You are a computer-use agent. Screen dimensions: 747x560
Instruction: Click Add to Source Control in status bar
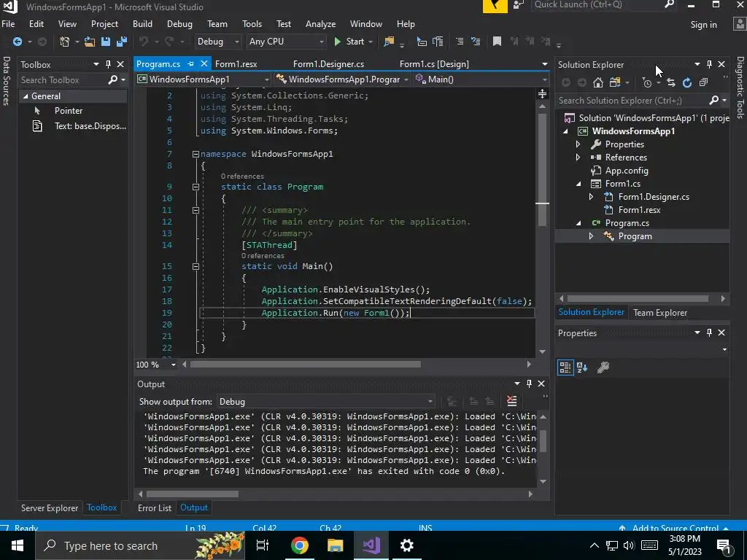tap(675, 528)
